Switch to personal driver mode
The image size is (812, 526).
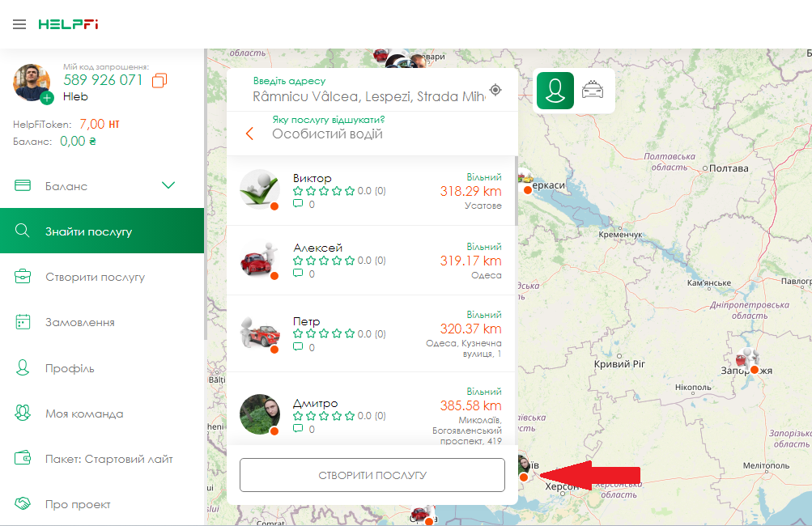555,91
